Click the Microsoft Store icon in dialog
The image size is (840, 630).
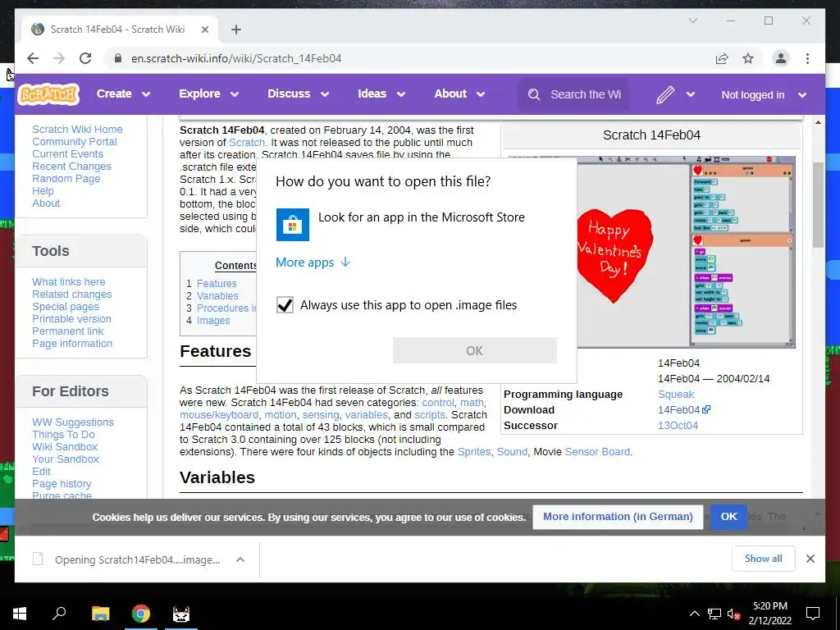pos(293,225)
